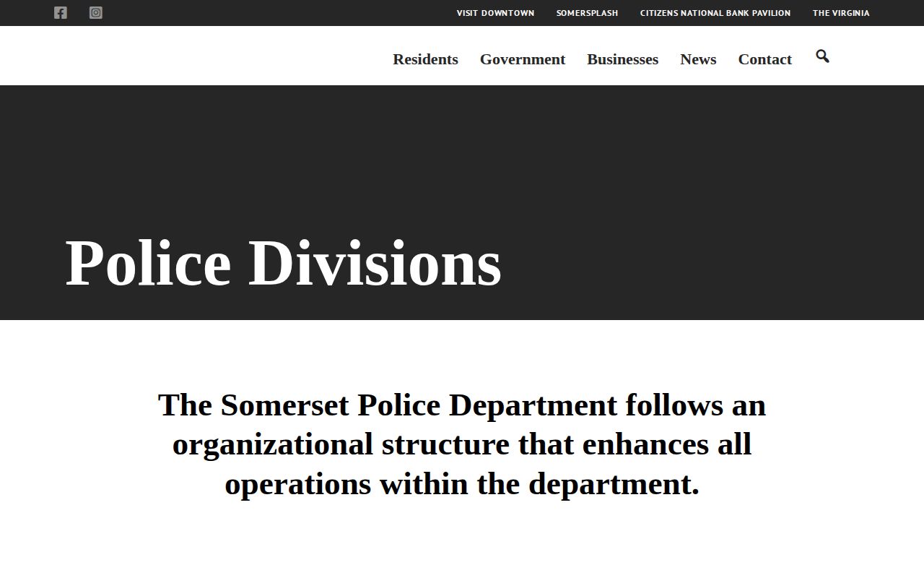The height and width of the screenshot is (578, 924).
Task: Follow the SomerSplash link
Action: pos(587,13)
